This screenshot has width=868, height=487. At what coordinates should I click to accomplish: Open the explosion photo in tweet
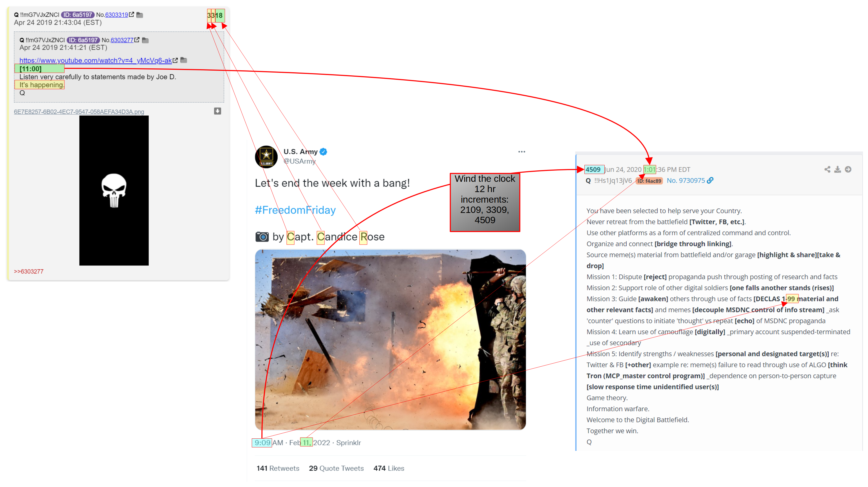[x=390, y=340]
